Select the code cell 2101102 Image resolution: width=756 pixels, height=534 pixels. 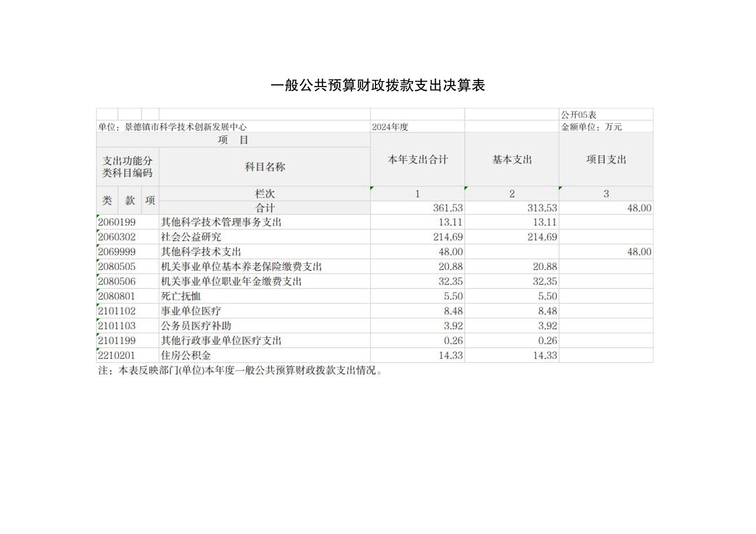pos(117,311)
